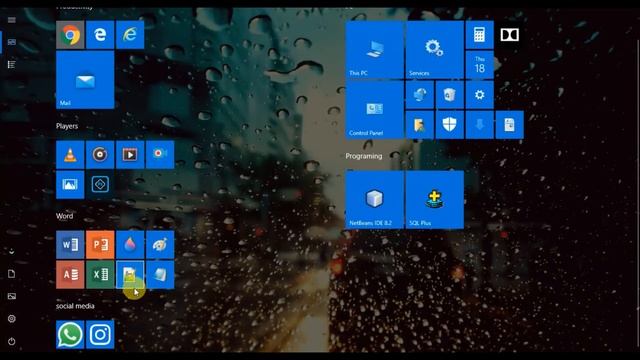Open the Internet Explorer tile

pyautogui.click(x=130, y=35)
